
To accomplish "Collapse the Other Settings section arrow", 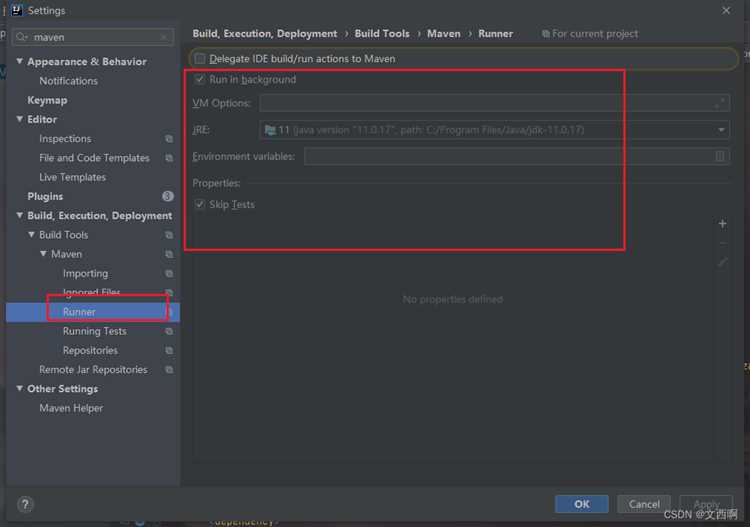I will 20,388.
